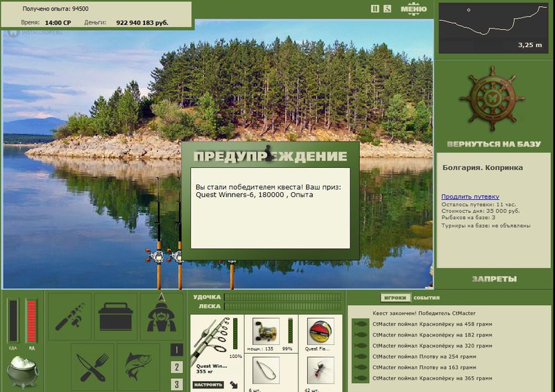Follow the Продлить путевку link

[470, 196]
